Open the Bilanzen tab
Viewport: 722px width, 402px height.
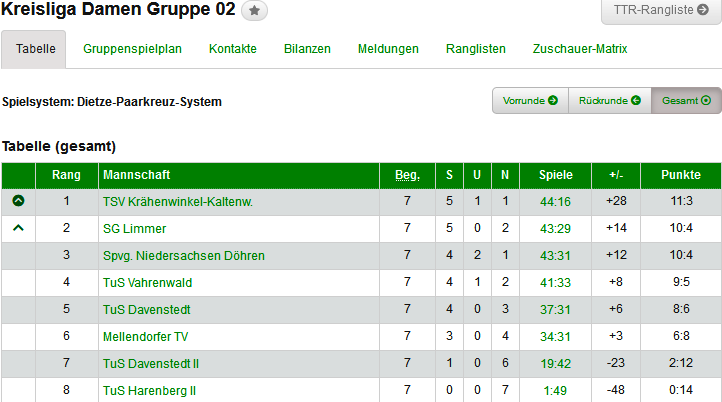tap(307, 49)
